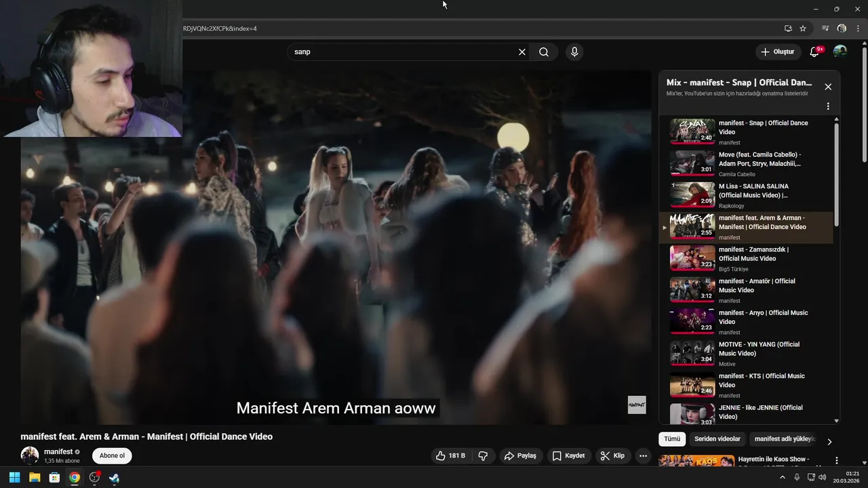Switch to Chrome in taskbar

click(75, 478)
